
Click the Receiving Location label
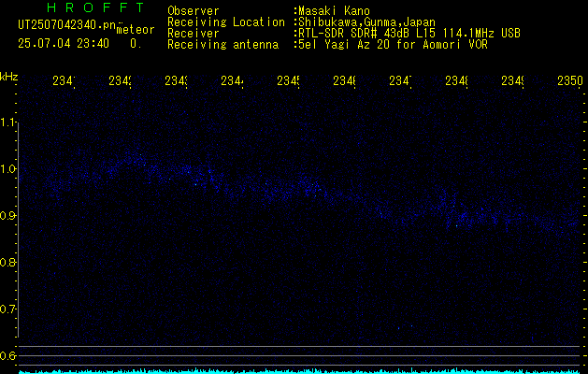click(x=226, y=22)
